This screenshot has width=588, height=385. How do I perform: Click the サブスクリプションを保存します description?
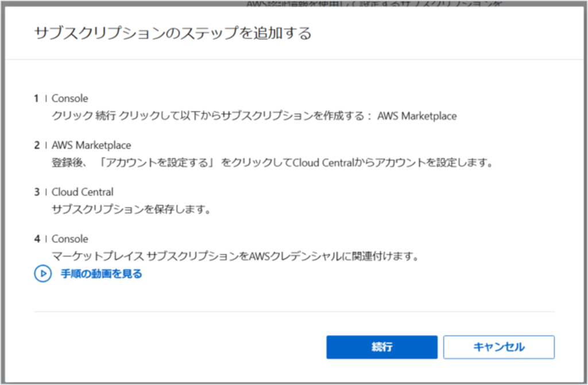[131, 209]
